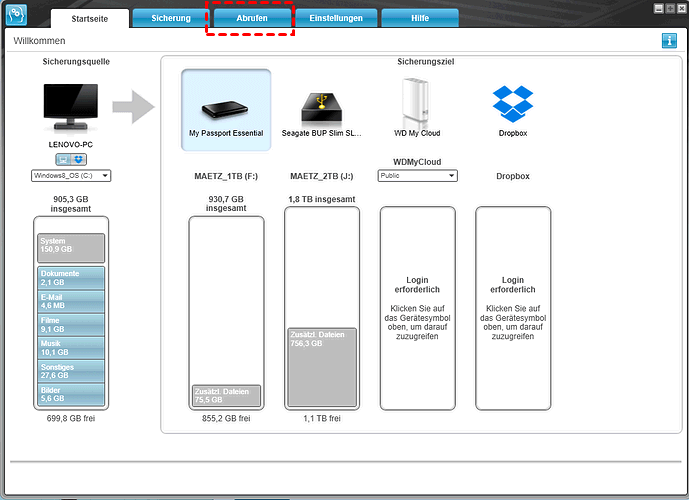Switch source to computer via monitor toggle
Screen dimensions: 689x500
(x=63, y=159)
